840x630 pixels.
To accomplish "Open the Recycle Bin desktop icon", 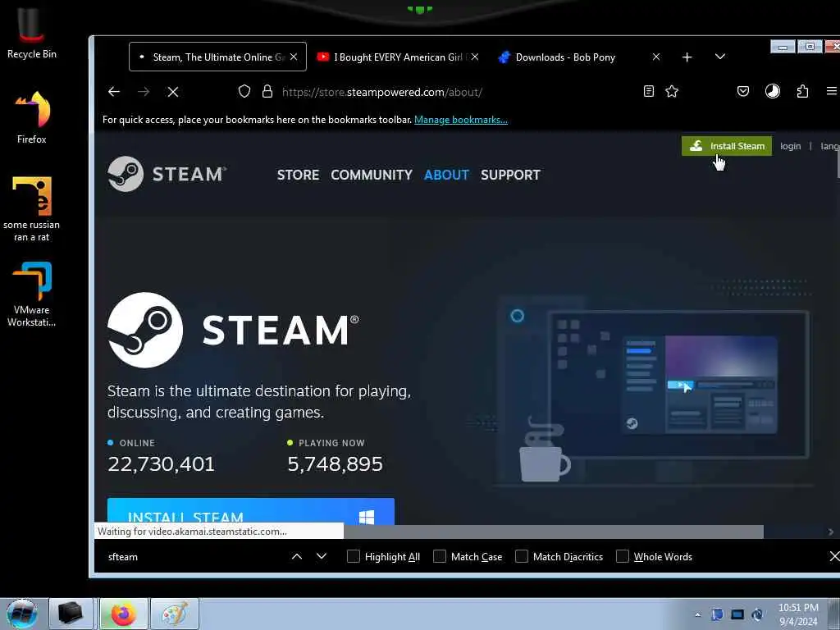I will 31,32.
